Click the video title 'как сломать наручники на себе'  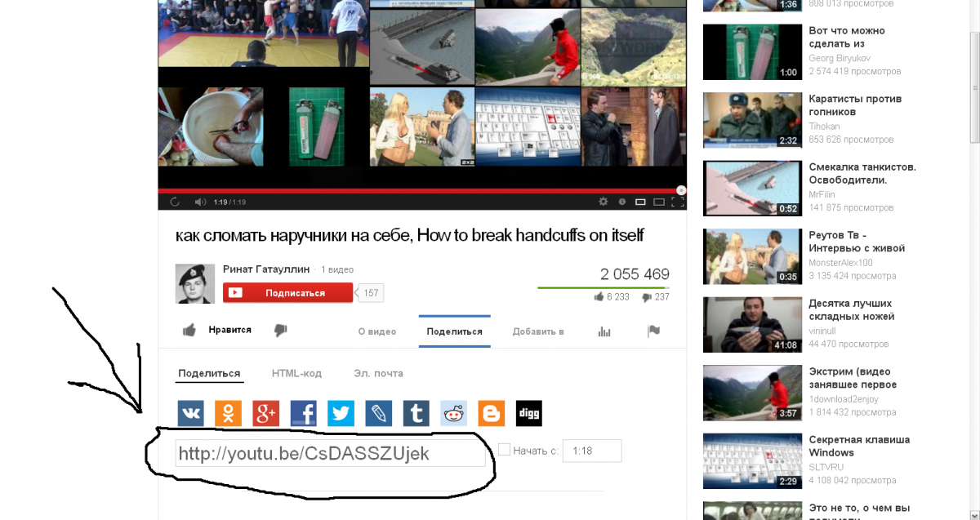click(294, 236)
